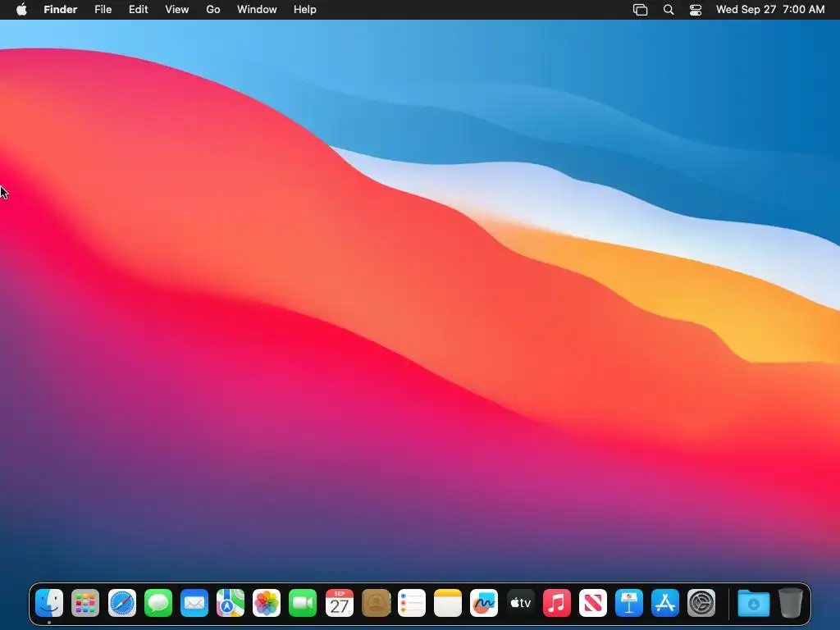
Task: Open Spotlight search in menu bar
Action: 669,10
